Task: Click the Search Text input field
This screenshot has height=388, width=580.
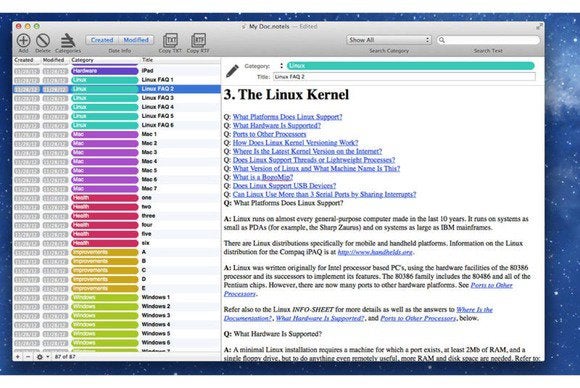Action: [x=488, y=40]
